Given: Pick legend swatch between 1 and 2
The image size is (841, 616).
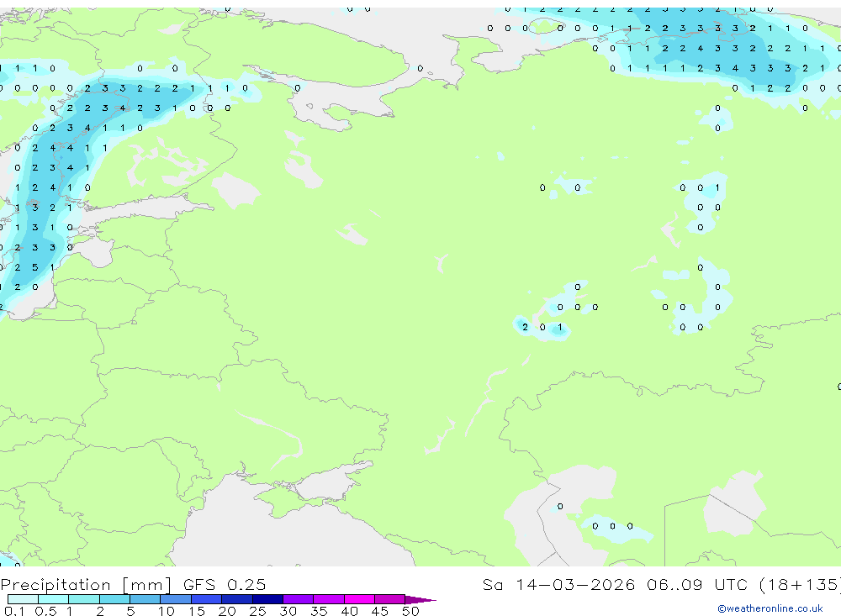Looking at the screenshot, I should point(84,599).
